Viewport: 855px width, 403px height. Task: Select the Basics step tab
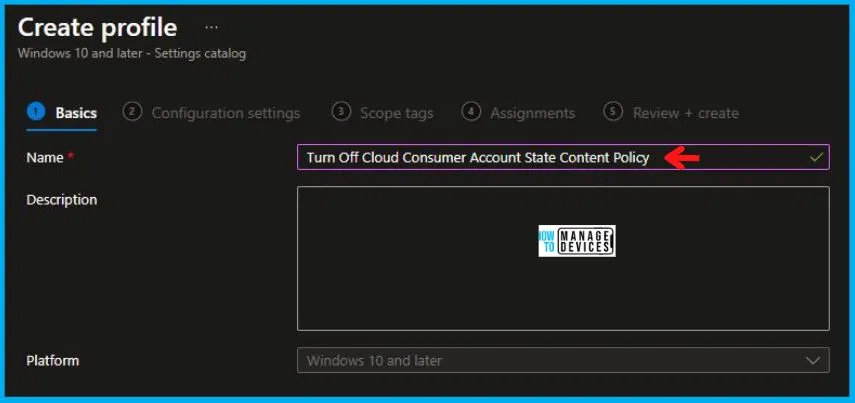pyautogui.click(x=62, y=113)
